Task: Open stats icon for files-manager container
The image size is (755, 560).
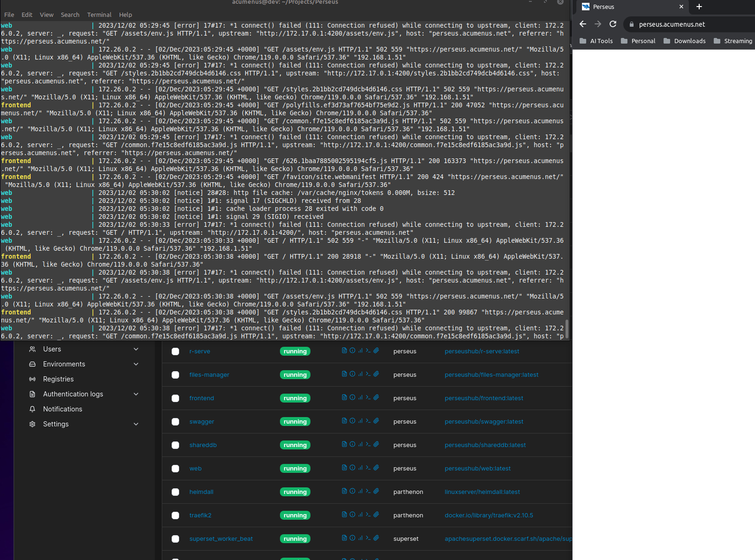Action: (360, 374)
